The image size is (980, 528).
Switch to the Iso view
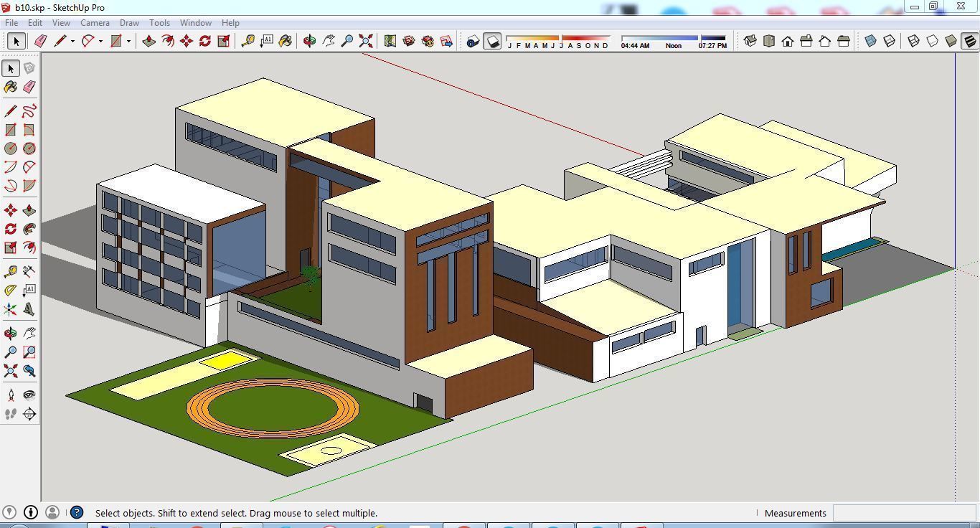click(750, 41)
